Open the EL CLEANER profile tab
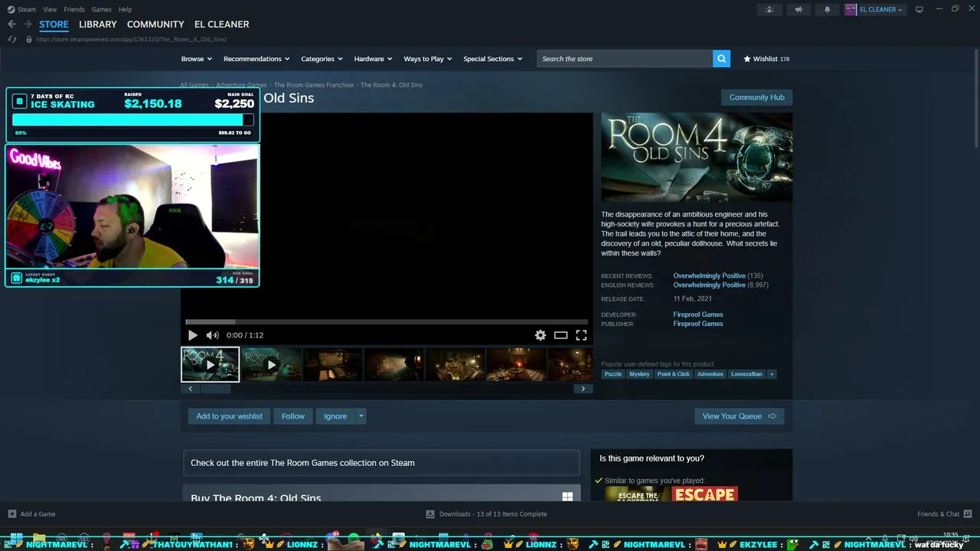This screenshot has width=980, height=551. point(221,24)
